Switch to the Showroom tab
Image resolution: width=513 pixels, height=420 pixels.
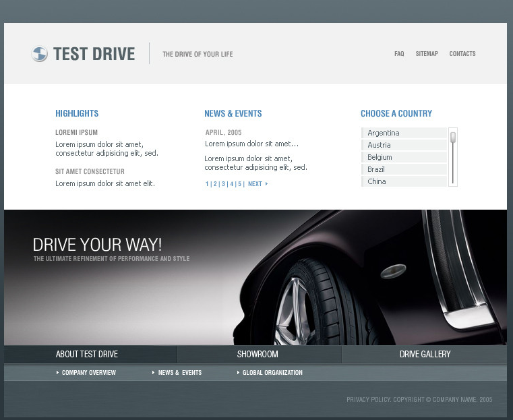point(258,355)
